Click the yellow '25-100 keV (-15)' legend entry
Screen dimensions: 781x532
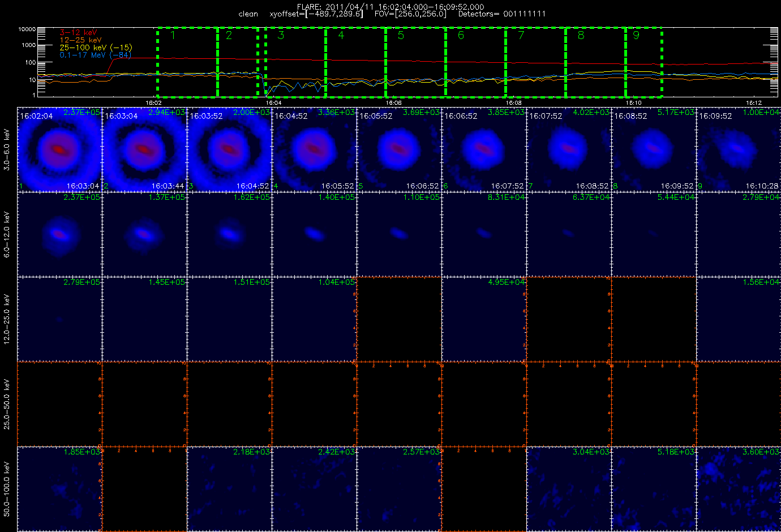coord(96,48)
